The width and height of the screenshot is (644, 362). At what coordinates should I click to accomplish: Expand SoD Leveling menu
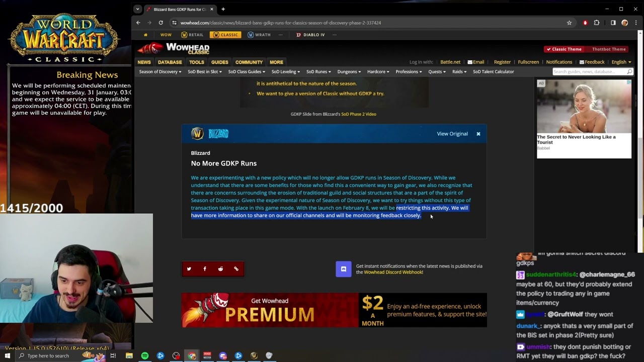click(x=285, y=71)
